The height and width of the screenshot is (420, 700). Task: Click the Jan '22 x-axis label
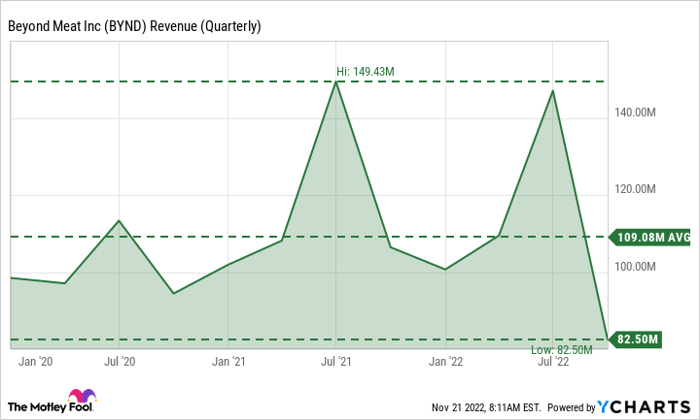point(446,361)
